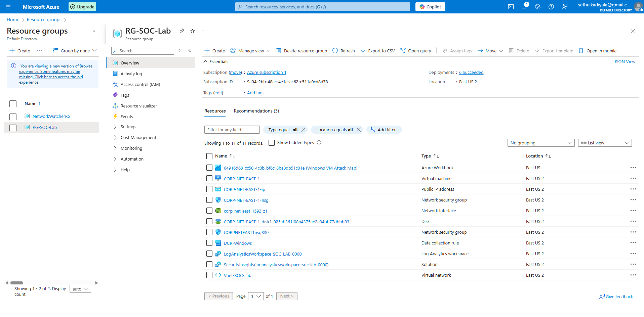Collapse the Resource groups panel
This screenshot has width=644, height=317.
coord(94,31)
